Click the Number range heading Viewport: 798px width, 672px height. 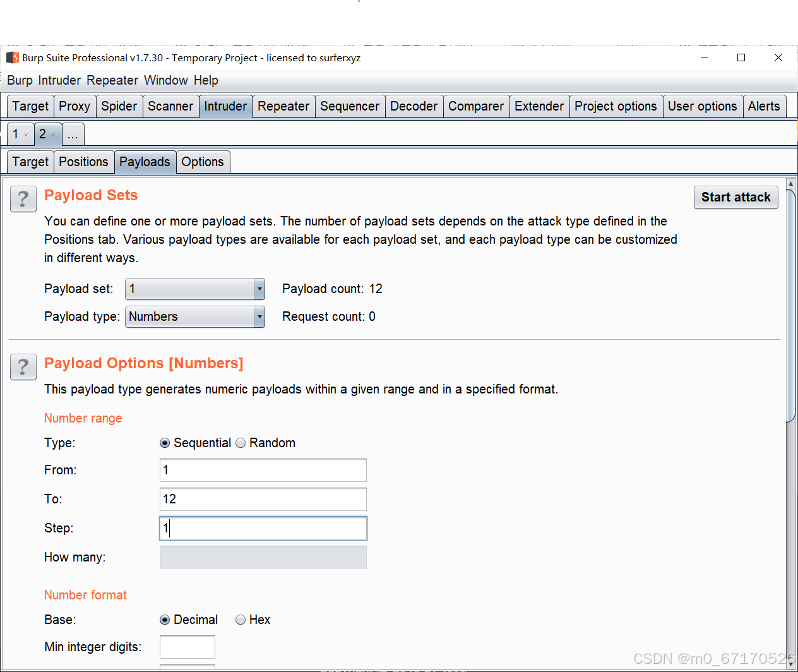point(83,418)
